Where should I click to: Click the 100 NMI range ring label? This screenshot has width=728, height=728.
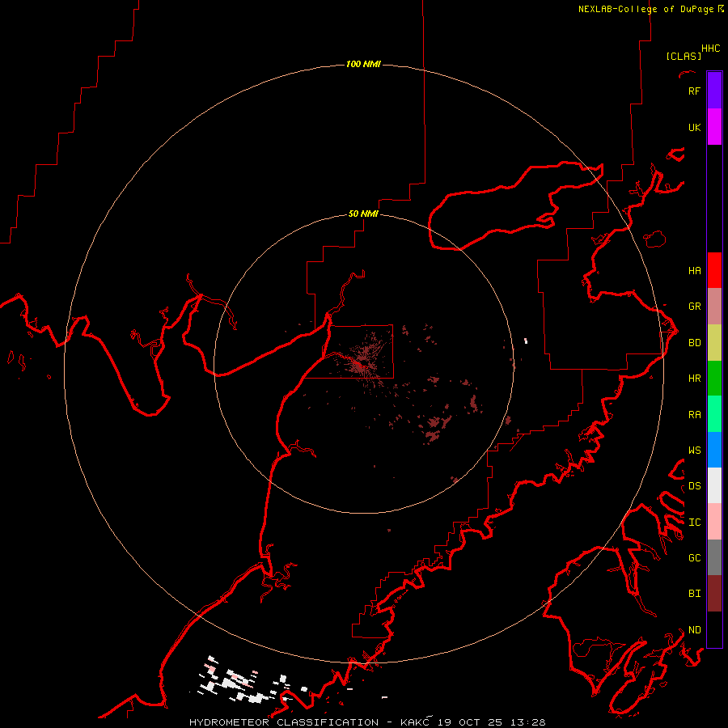tap(363, 64)
